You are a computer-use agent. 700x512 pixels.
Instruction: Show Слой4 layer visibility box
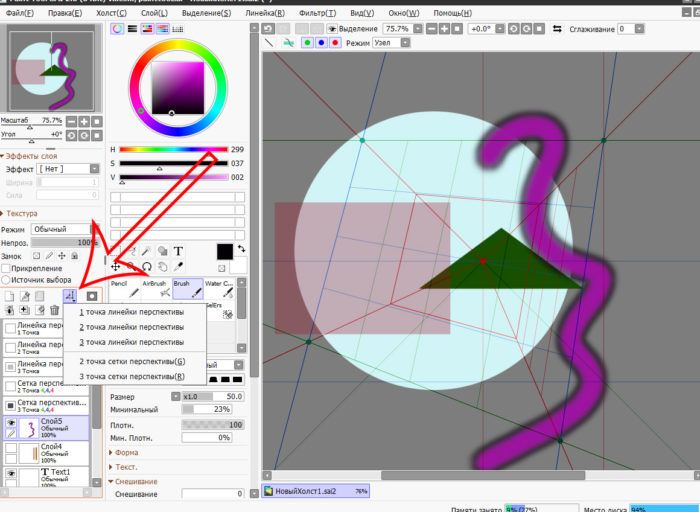pos(11,448)
